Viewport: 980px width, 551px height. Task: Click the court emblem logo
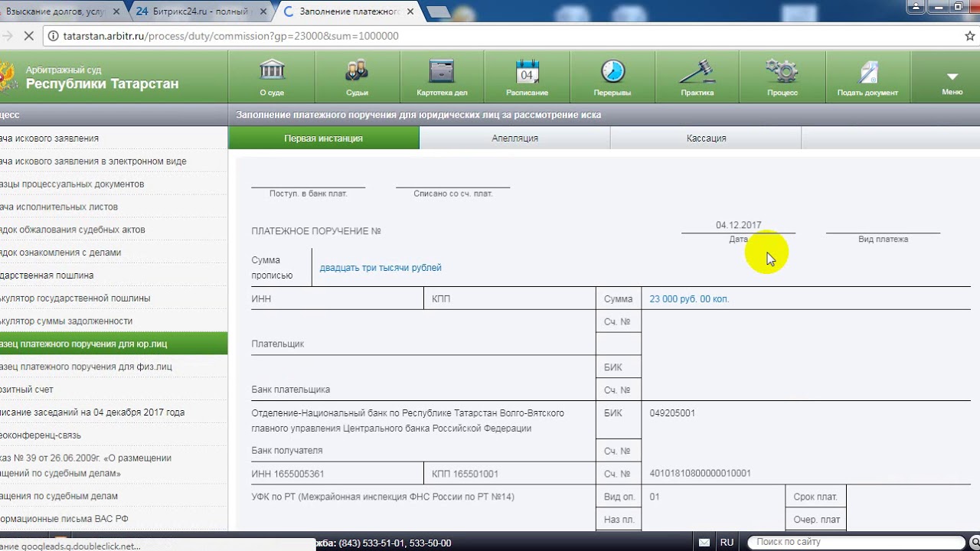tap(8, 77)
